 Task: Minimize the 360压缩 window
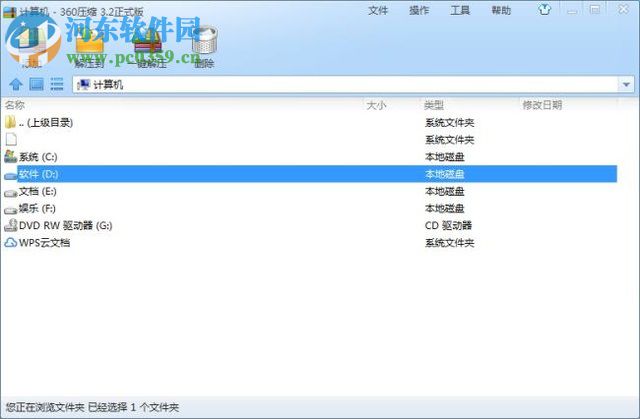(x=572, y=10)
